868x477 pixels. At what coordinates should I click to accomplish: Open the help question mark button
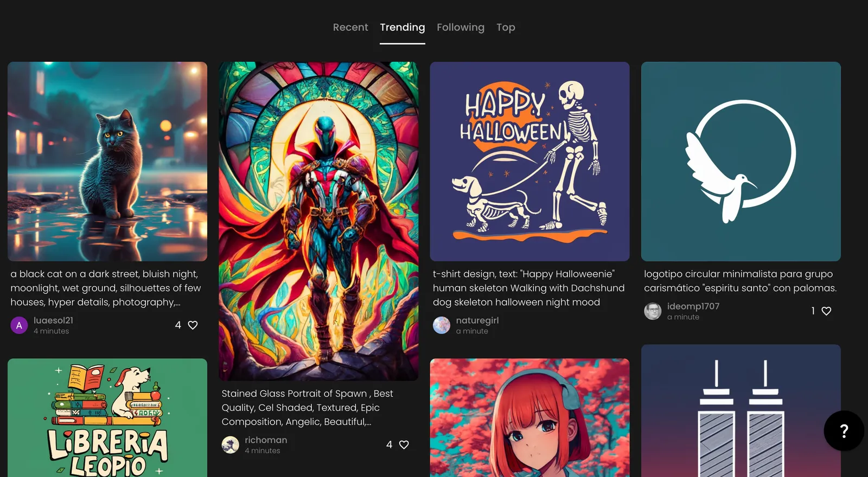844,431
